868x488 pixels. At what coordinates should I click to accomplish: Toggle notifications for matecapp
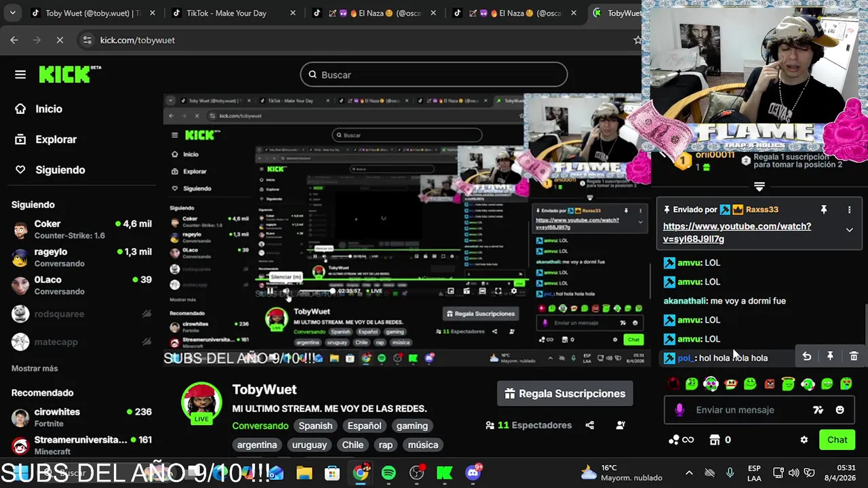click(146, 342)
